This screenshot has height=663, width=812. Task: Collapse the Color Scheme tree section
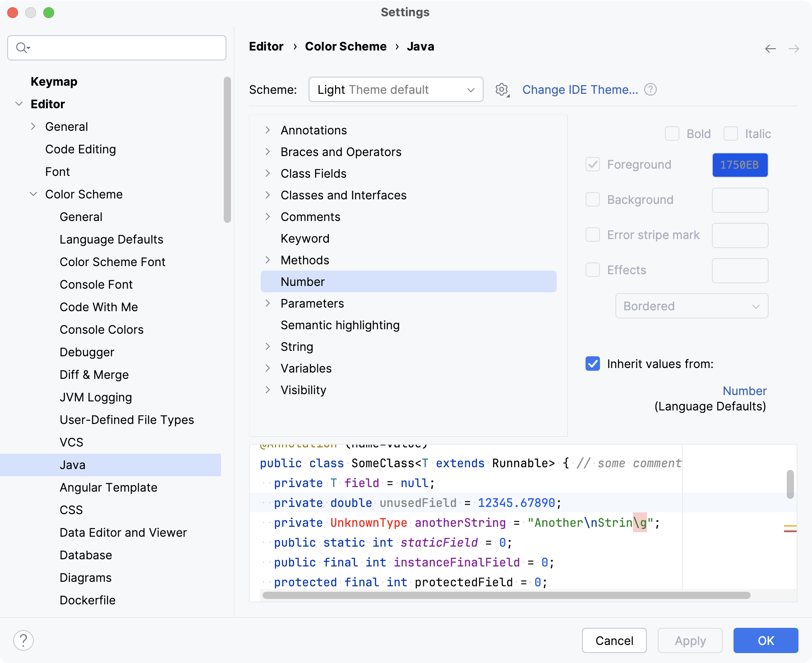pos(33,194)
